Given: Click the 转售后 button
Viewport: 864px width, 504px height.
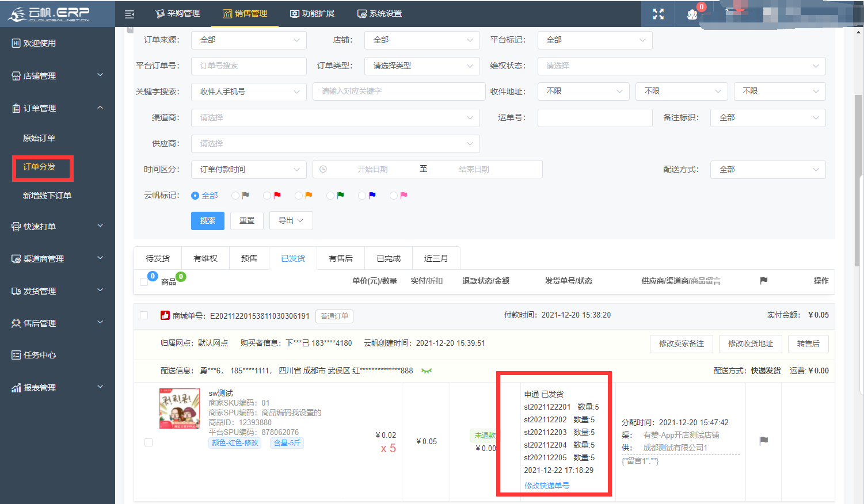Looking at the screenshot, I should click(x=808, y=343).
